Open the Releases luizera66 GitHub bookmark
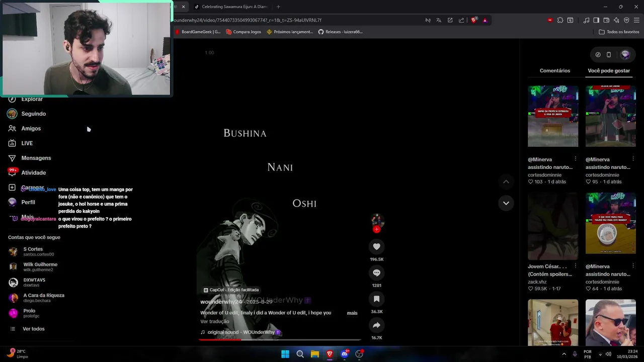 coord(341,32)
